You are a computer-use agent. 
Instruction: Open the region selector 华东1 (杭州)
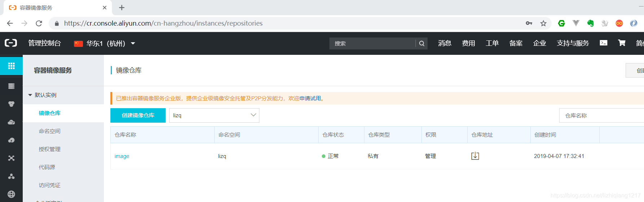(x=105, y=43)
